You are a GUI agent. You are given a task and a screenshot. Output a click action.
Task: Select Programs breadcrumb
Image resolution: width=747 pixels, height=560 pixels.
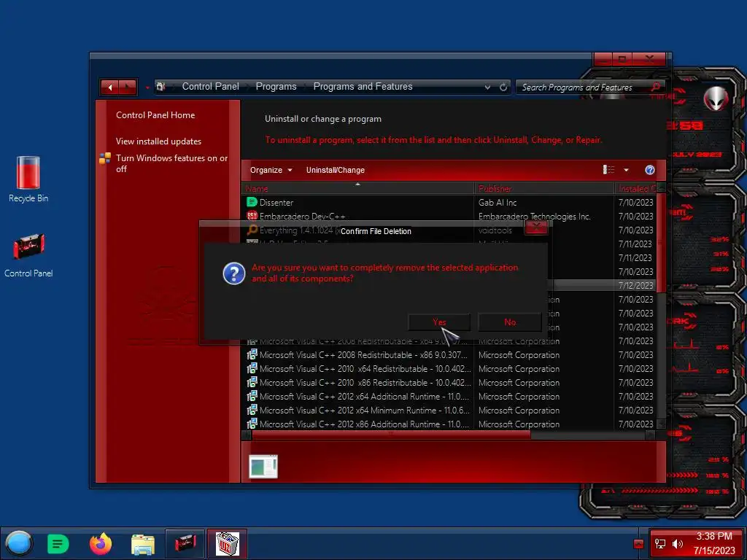tap(276, 86)
